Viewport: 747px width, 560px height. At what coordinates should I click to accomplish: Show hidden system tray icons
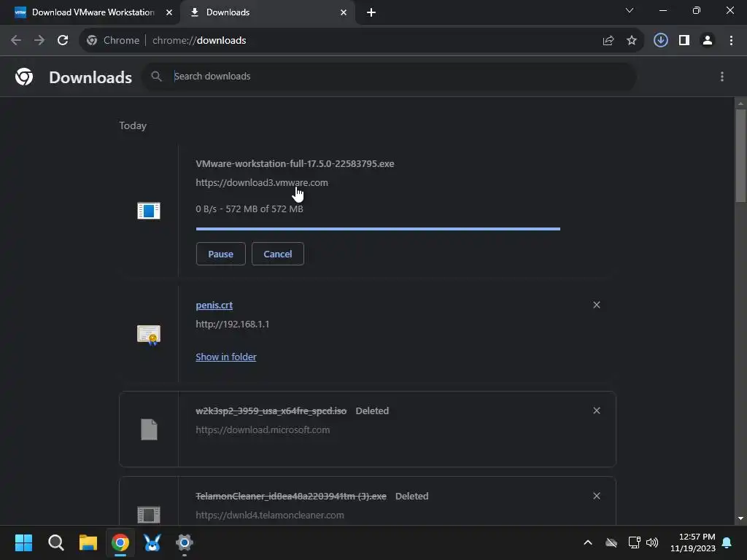coord(588,542)
